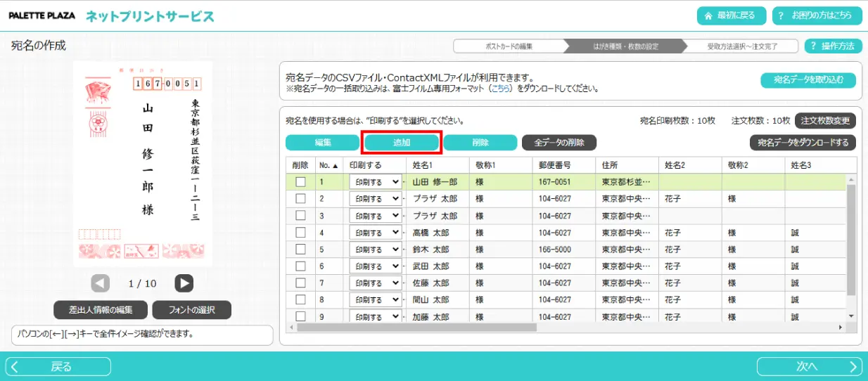This screenshot has width=868, height=381.
Task: Expand the 印刷する dropdown in row 5
Action: (375, 250)
